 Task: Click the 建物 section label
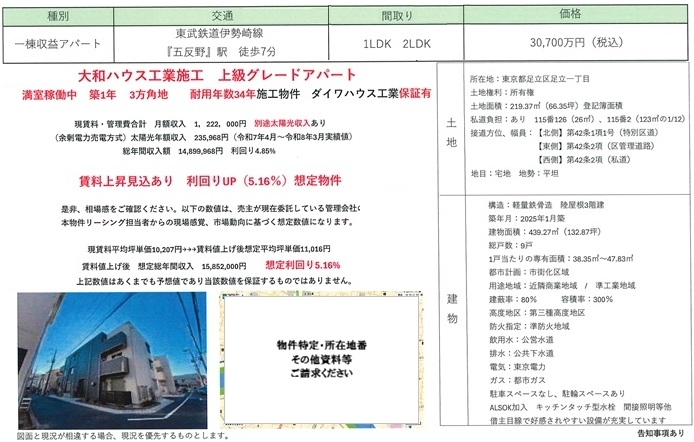pyautogui.click(x=452, y=309)
